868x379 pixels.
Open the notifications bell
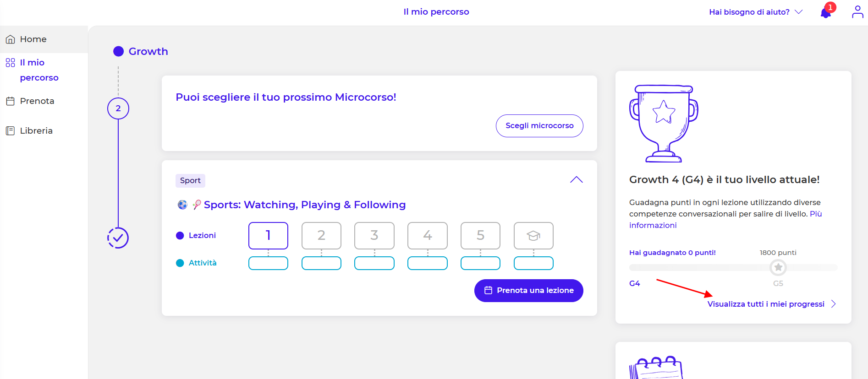pyautogui.click(x=826, y=12)
